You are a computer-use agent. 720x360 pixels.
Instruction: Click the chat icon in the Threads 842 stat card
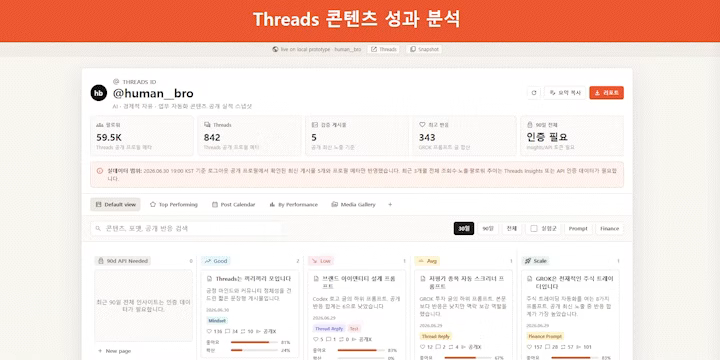(x=207, y=125)
